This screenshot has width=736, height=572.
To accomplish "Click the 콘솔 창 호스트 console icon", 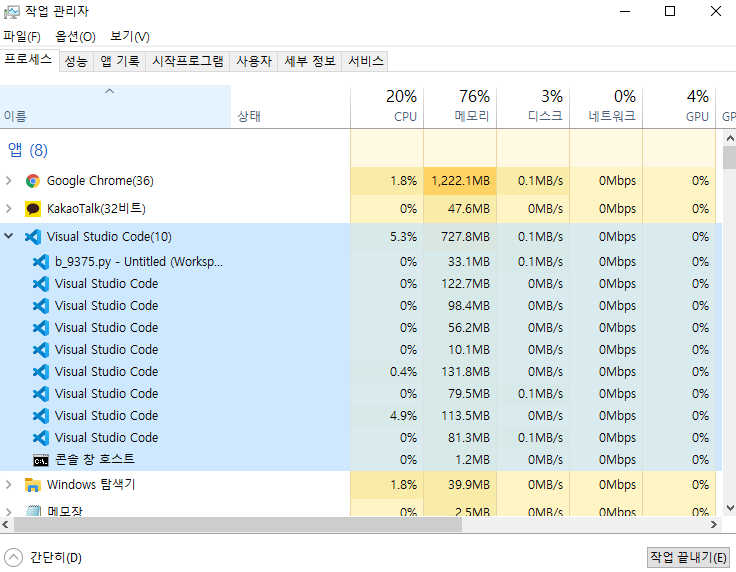I will pos(41,461).
